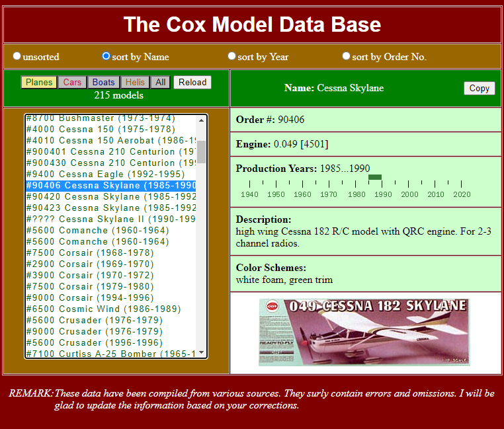Select #9000 Corsair (1994-1996)
504x429 pixels.
click(111, 298)
